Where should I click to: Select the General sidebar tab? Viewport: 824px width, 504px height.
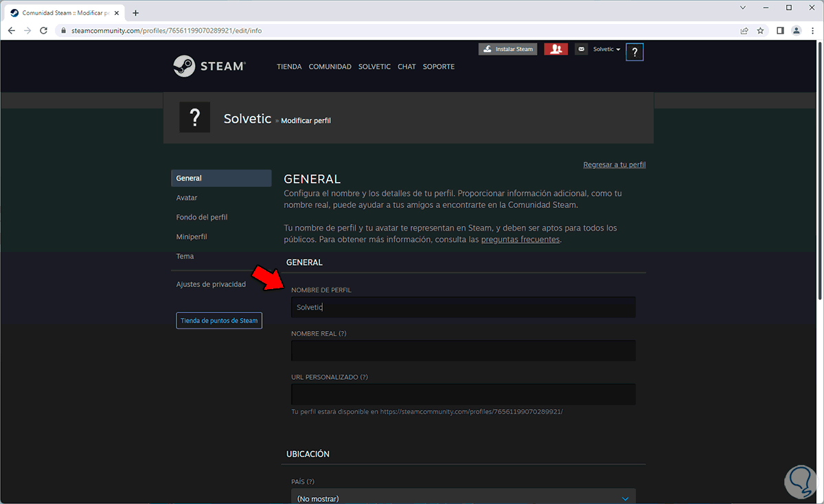(x=221, y=178)
